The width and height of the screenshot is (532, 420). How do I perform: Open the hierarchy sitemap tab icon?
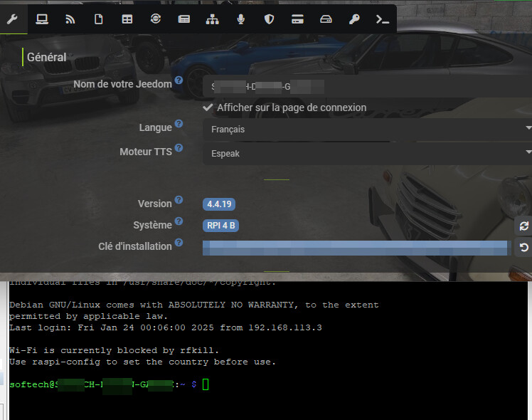[213, 19]
